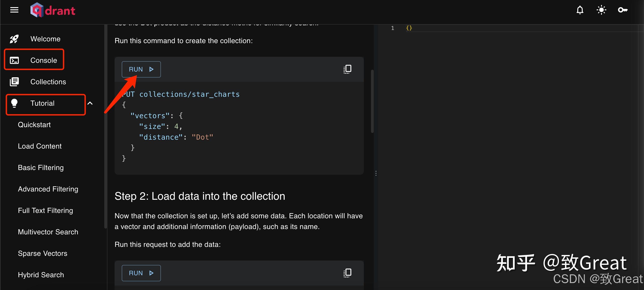Screen dimensions: 644x290
Task: Open the hamburger menu icon
Action: (14, 10)
